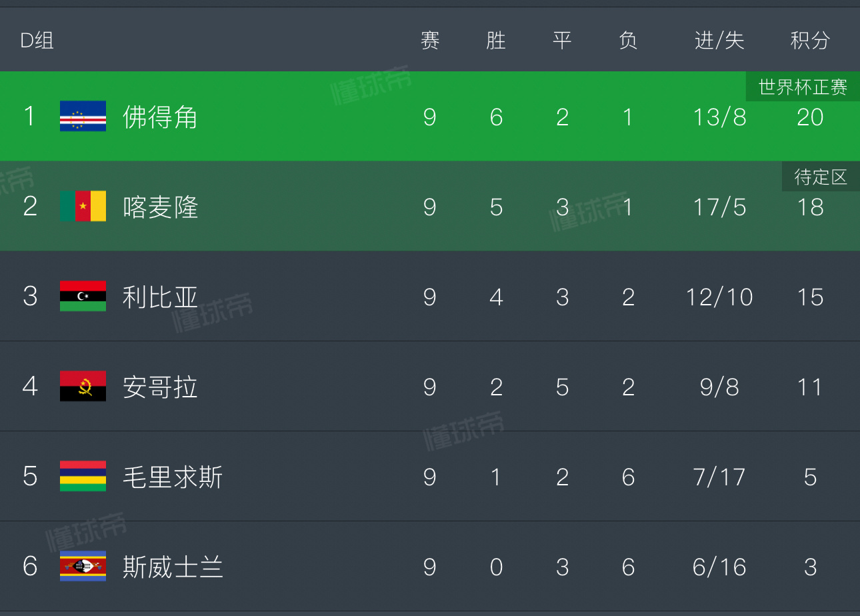Click the 待定区 status badge

821,177
